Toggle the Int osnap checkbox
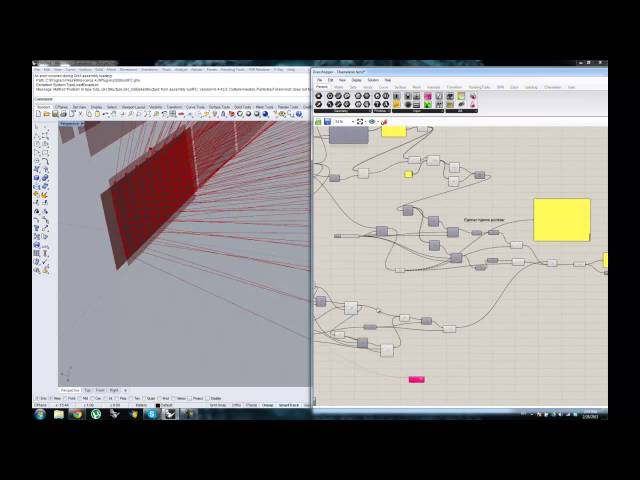Image resolution: width=640 pixels, height=480 pixels. click(x=106, y=398)
